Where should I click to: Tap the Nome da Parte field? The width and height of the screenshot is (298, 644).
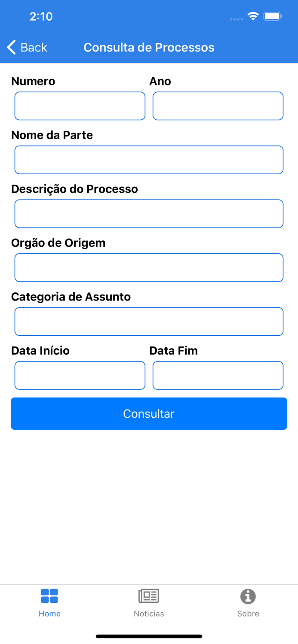coord(149,159)
